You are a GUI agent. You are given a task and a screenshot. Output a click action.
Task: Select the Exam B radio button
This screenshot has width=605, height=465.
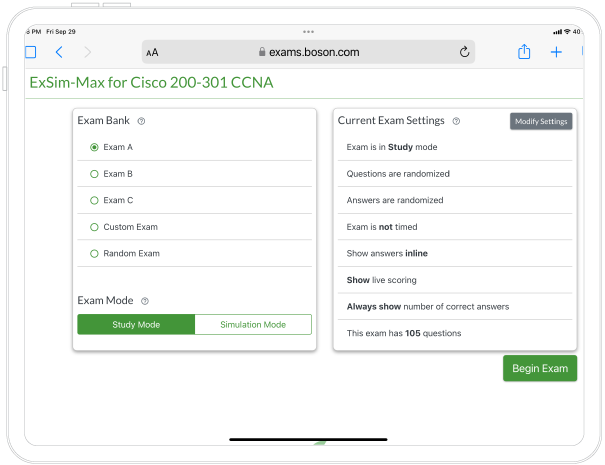click(x=94, y=174)
